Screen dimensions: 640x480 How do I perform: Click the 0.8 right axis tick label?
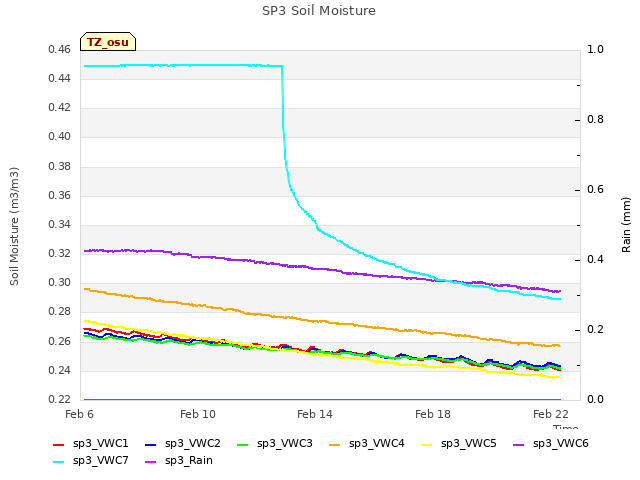pyautogui.click(x=595, y=120)
